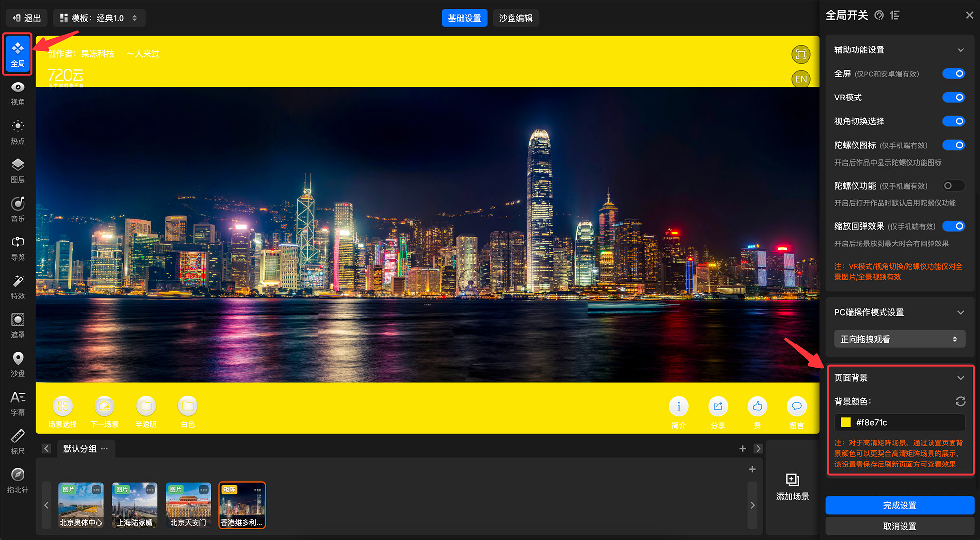Screen dimensions: 980x540
Task: Click the yellow background color swatch
Action: [846, 422]
